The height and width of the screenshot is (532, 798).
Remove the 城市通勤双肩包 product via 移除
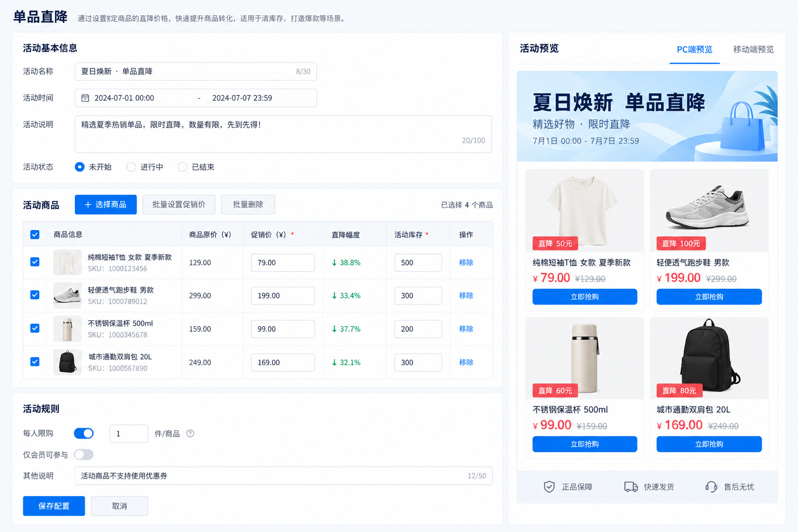coord(466,362)
